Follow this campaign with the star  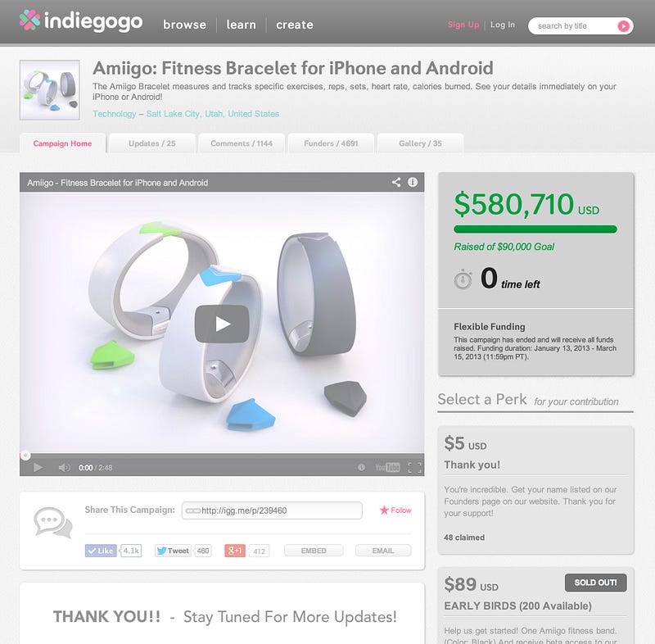[395, 510]
